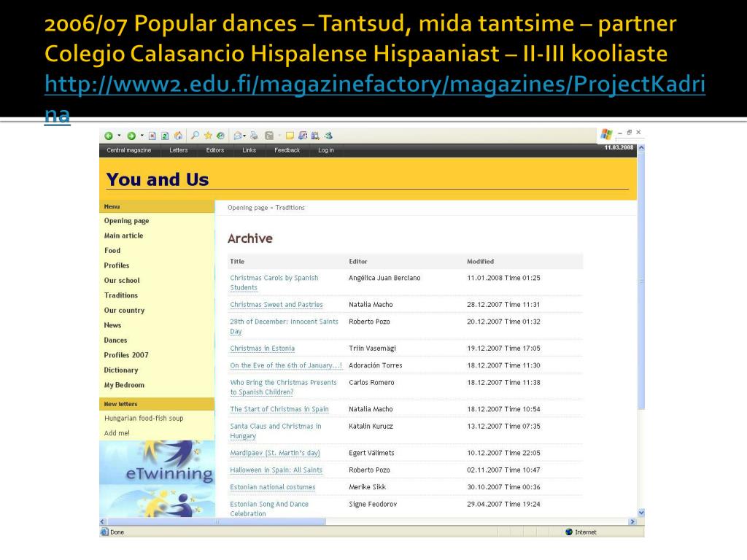Screen dimensions: 747x560
Task: Open Christmas Carols by Spanish Students article
Action: tap(274, 283)
